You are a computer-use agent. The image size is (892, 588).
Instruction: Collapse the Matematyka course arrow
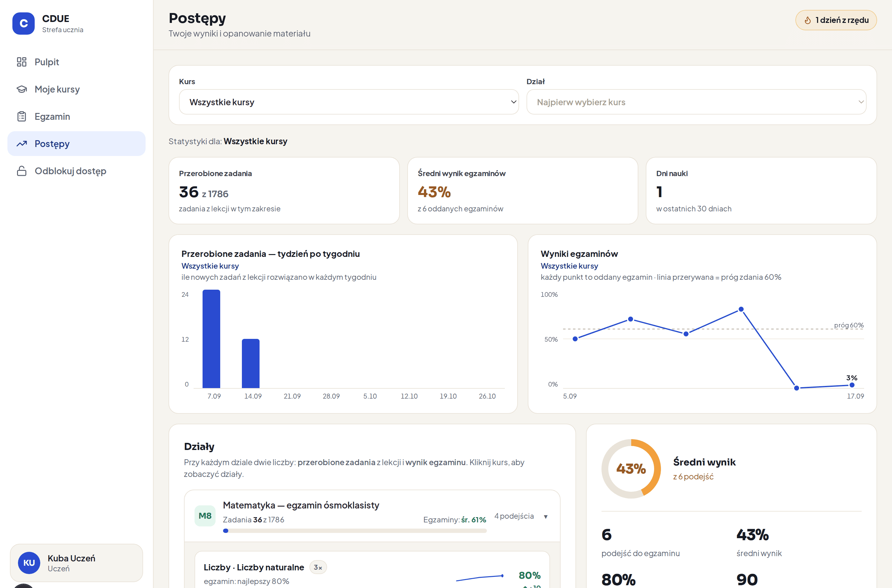pos(546,517)
